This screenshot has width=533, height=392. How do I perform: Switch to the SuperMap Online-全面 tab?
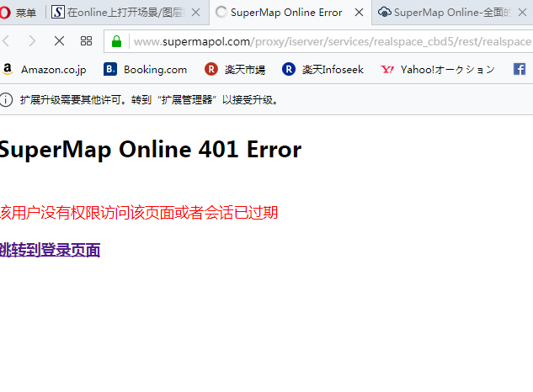pyautogui.click(x=452, y=13)
